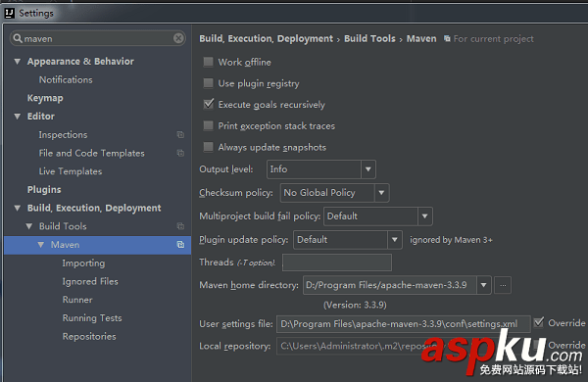Collapse the Build Tools arrow
The height and width of the screenshot is (382, 588).
coord(29,226)
